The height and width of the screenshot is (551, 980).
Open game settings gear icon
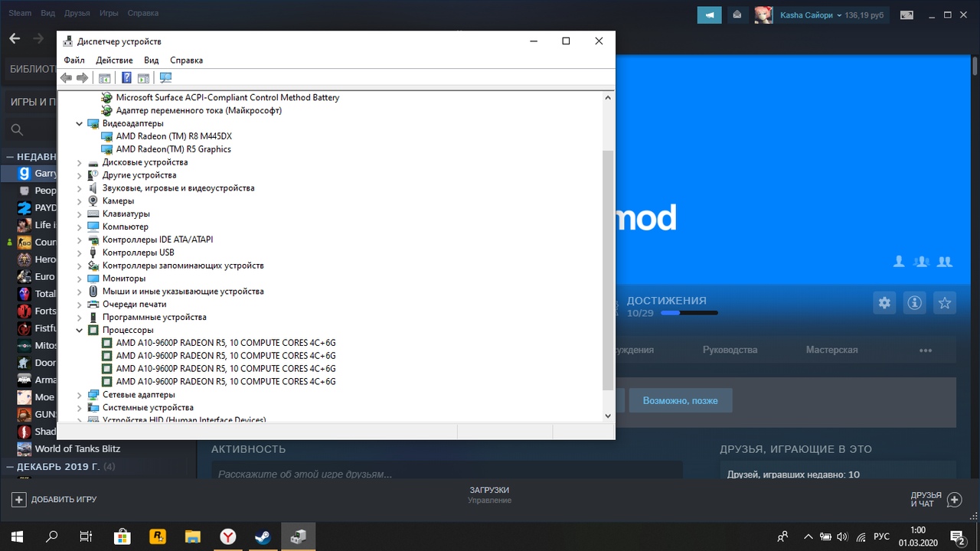884,303
